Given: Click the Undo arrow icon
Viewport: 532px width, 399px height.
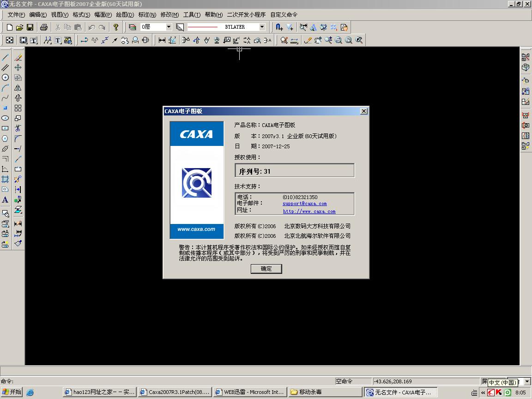Looking at the screenshot, I should tap(91, 27).
